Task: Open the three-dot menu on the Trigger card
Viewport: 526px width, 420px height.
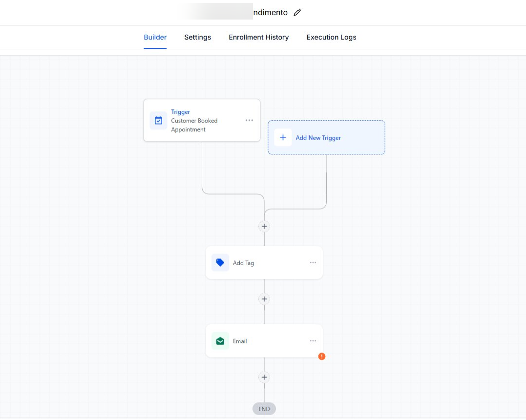Action: tap(249, 121)
